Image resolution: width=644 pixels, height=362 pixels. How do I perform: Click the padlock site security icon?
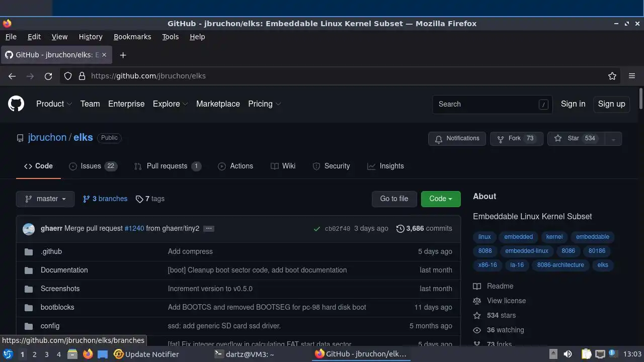tap(82, 76)
